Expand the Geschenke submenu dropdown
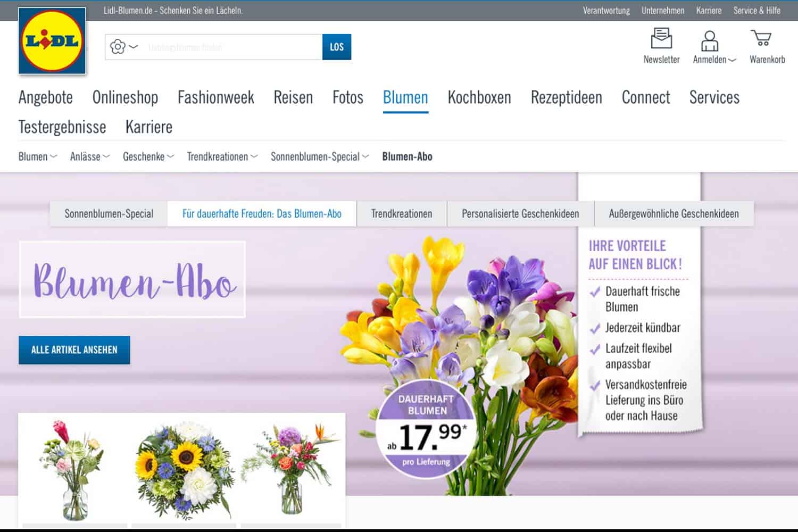The image size is (798, 532). coord(148,156)
